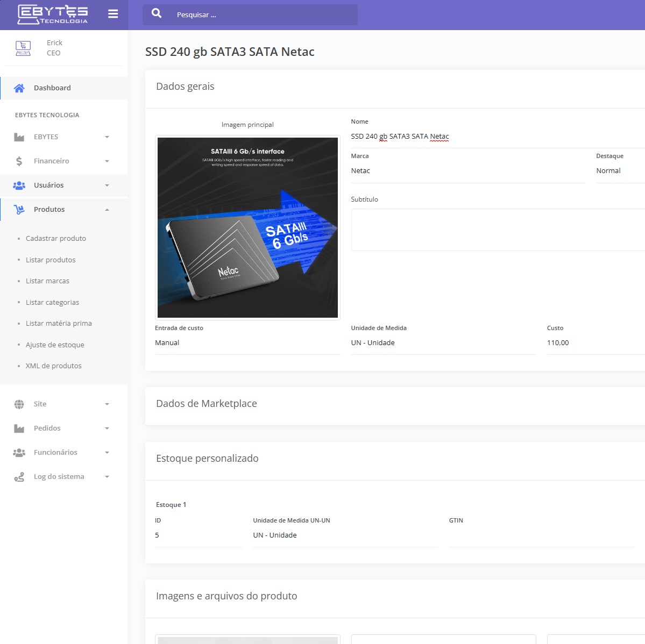The height and width of the screenshot is (644, 645).
Task: Click the EBYTES Tecnologia logo
Action: point(53,15)
